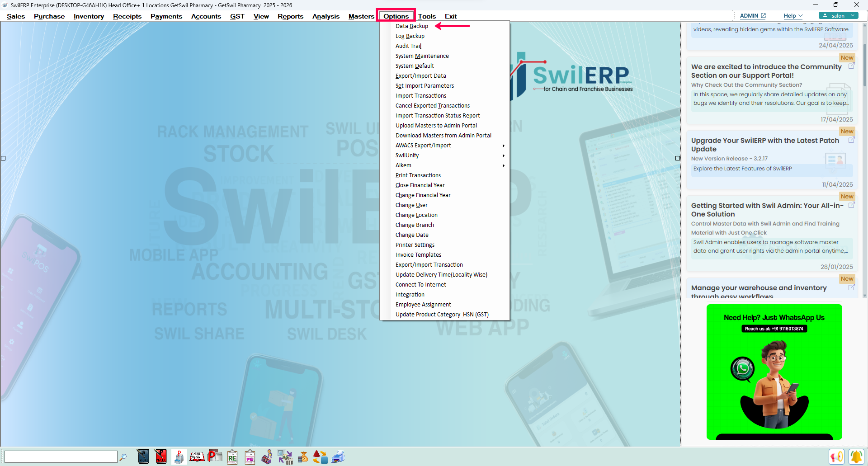The height and width of the screenshot is (466, 868).
Task: Click the WhatsApp logo in help banner
Action: (x=742, y=369)
